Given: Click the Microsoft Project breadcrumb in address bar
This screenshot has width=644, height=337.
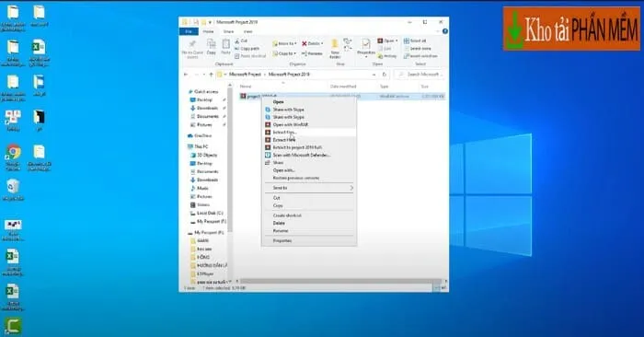Looking at the screenshot, I should [245, 75].
